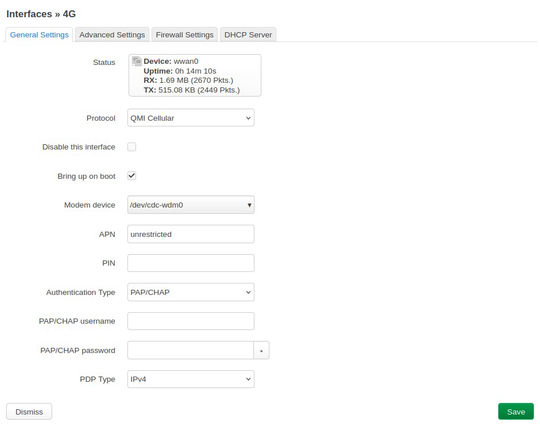Click the PAP/CHAP password input box
The image size is (540, 426).
click(x=190, y=350)
